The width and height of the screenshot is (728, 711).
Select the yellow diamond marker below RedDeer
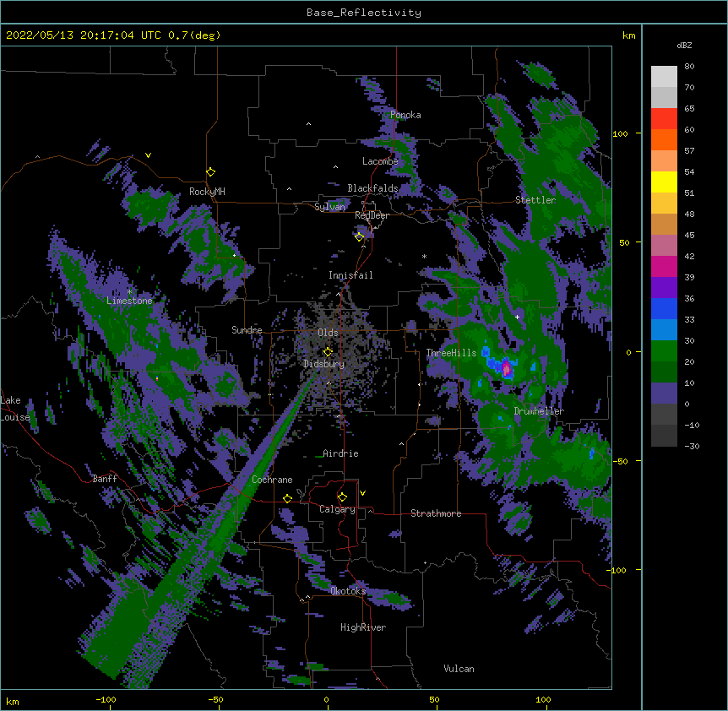coord(359,237)
